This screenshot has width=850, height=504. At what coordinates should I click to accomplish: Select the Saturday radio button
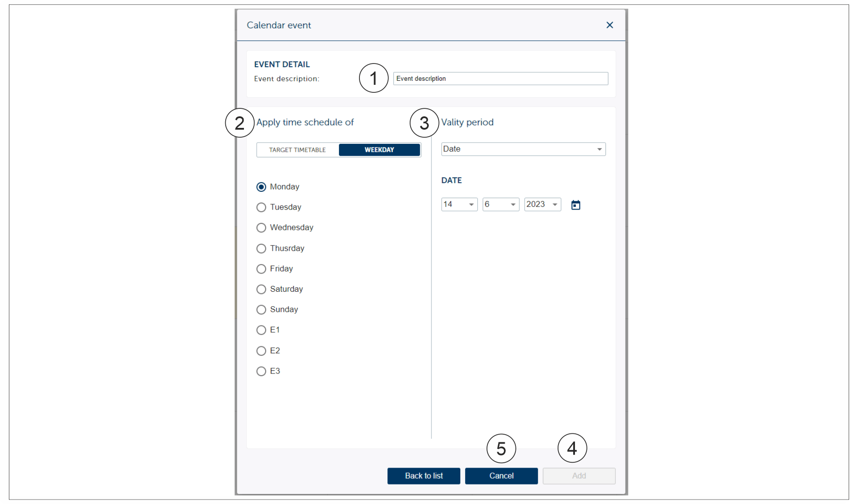261,289
